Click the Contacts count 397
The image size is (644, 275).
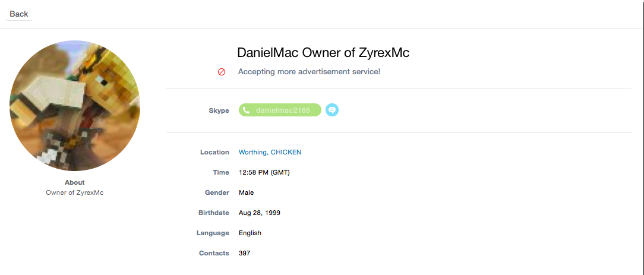click(x=244, y=253)
